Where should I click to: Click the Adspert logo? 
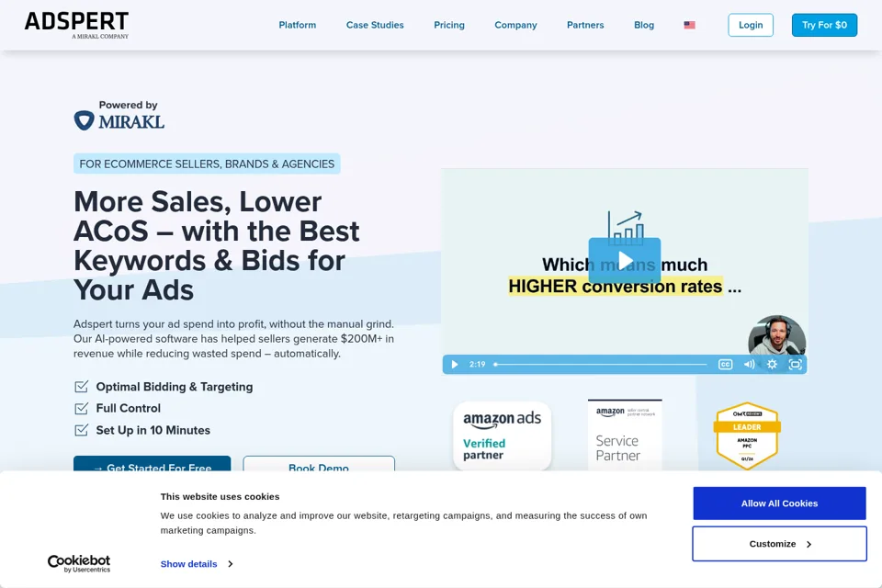(x=76, y=26)
